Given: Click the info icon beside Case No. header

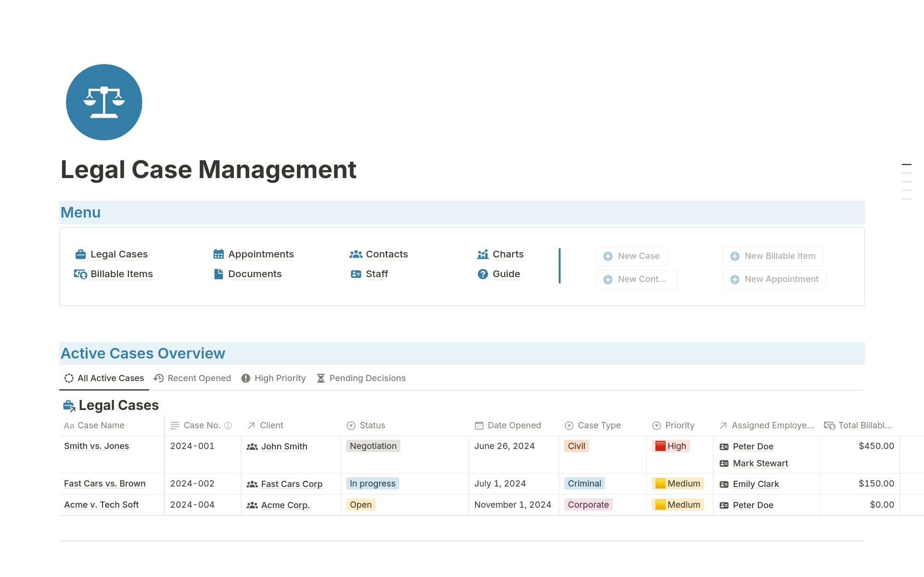Looking at the screenshot, I should click(x=227, y=425).
